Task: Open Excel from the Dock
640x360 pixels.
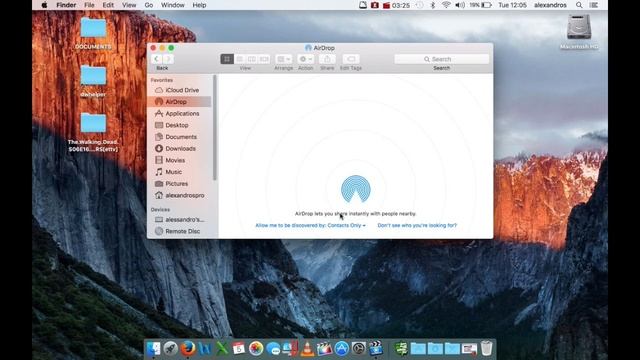Action: (222, 349)
